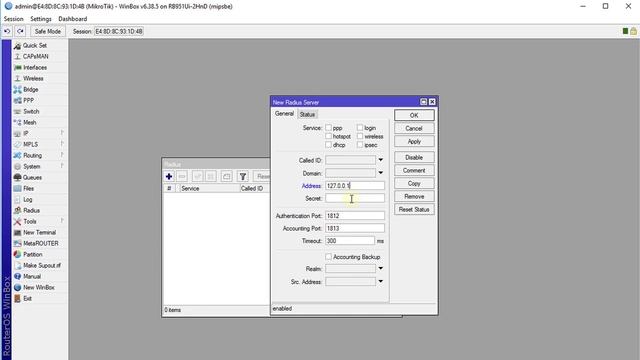The width and height of the screenshot is (640, 360).
Task: Click the Disable button
Action: click(x=414, y=157)
